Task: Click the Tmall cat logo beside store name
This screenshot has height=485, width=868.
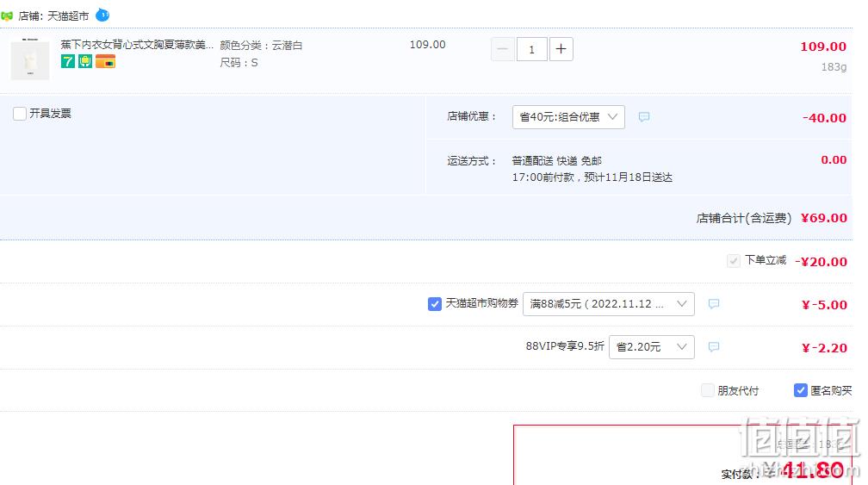Action: point(7,16)
